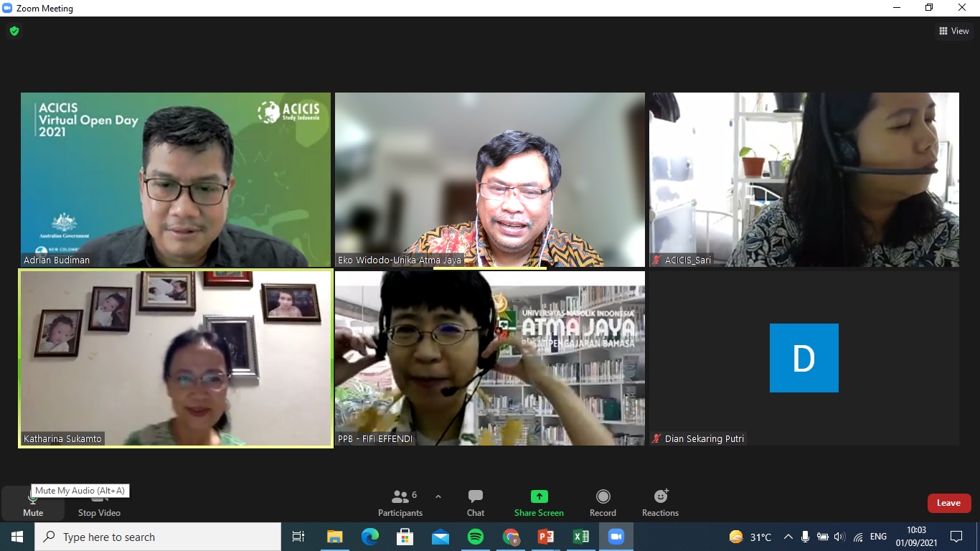The width and height of the screenshot is (980, 551).
Task: Mute my audio with the microphone button
Action: coord(33,503)
